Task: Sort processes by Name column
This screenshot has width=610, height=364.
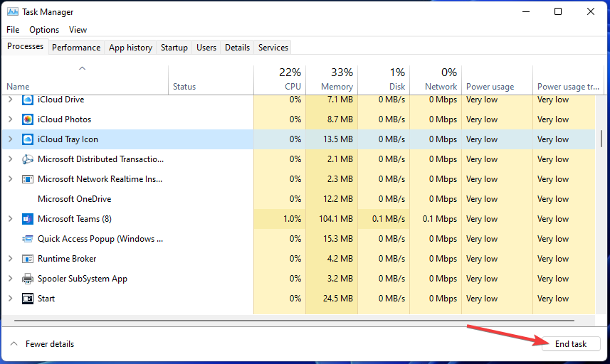Action: 85,80
